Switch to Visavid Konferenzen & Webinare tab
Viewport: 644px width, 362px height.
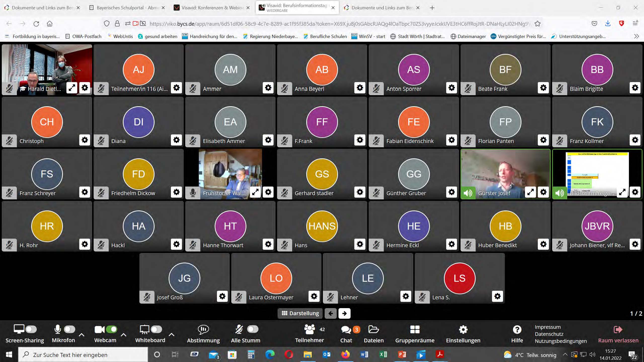212,8
